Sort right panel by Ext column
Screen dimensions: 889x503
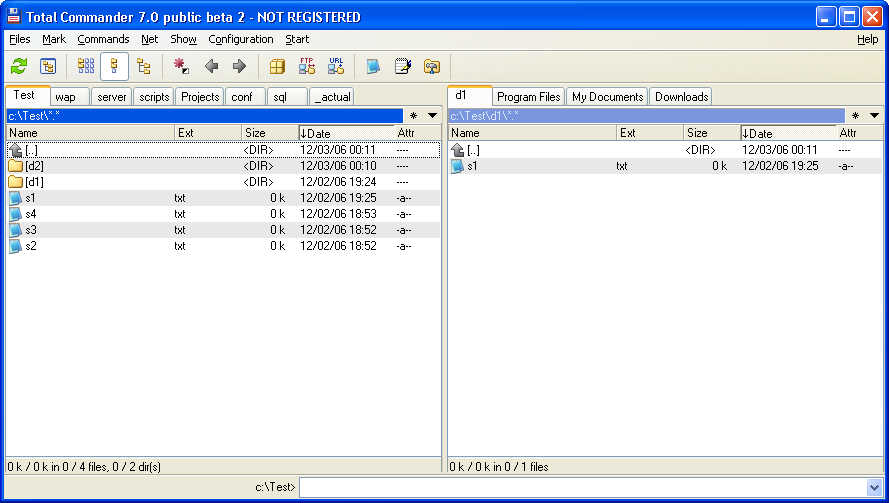pyautogui.click(x=650, y=133)
